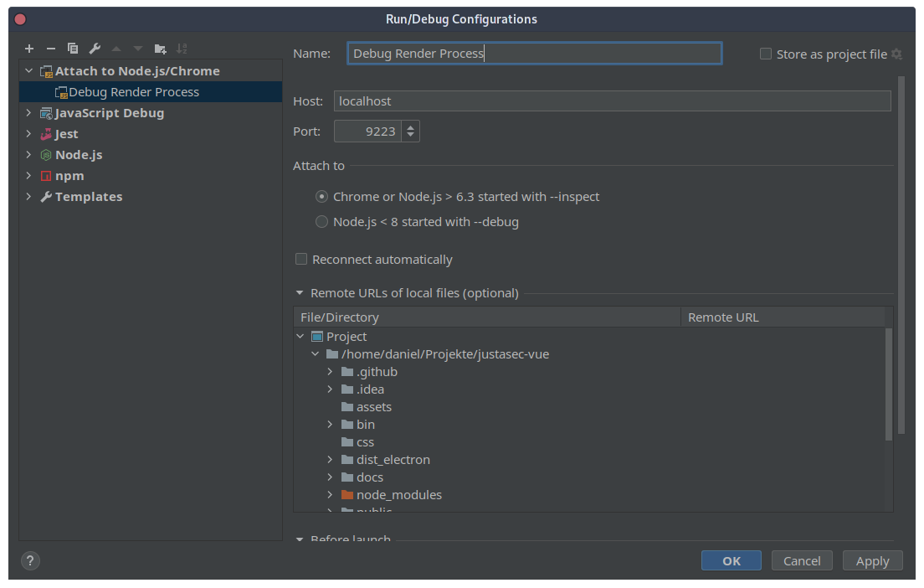Select the Templates entry in the list
The height and width of the screenshot is (588, 924).
88,197
